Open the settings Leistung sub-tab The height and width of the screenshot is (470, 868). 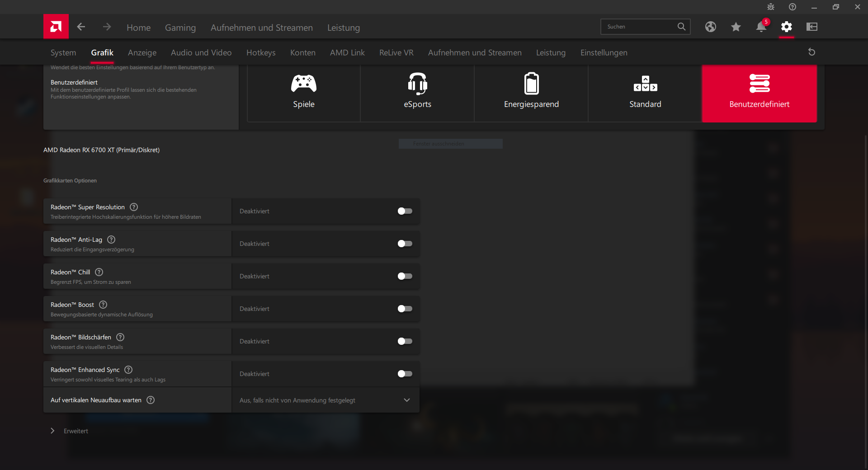coord(551,52)
